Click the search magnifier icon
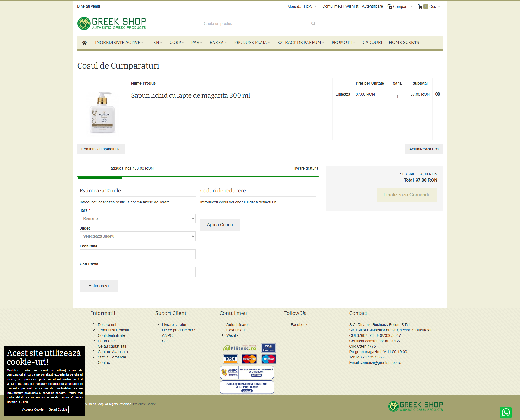This screenshot has width=520, height=420. pyautogui.click(x=313, y=24)
